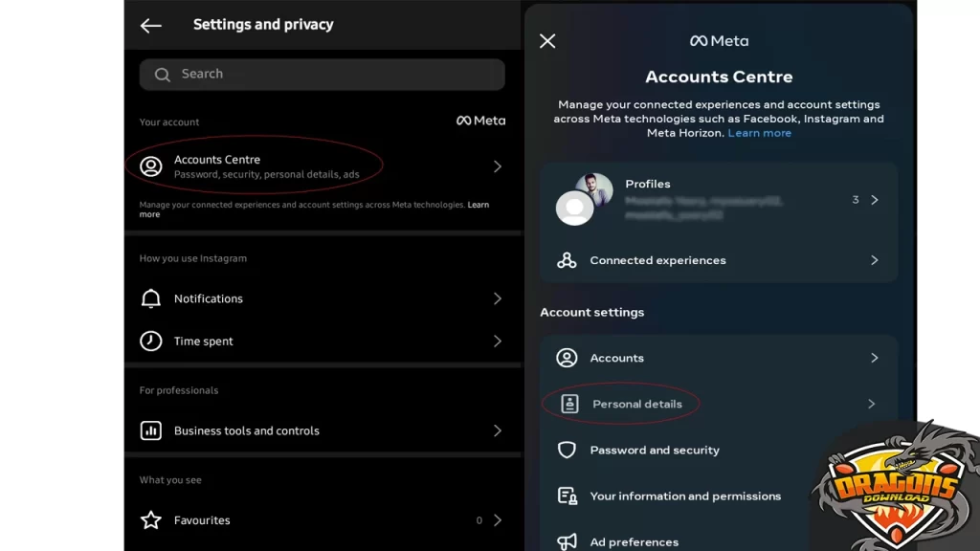Viewport: 980px width, 551px height.
Task: Tap the back arrow in Settings and privacy
Action: 151,26
